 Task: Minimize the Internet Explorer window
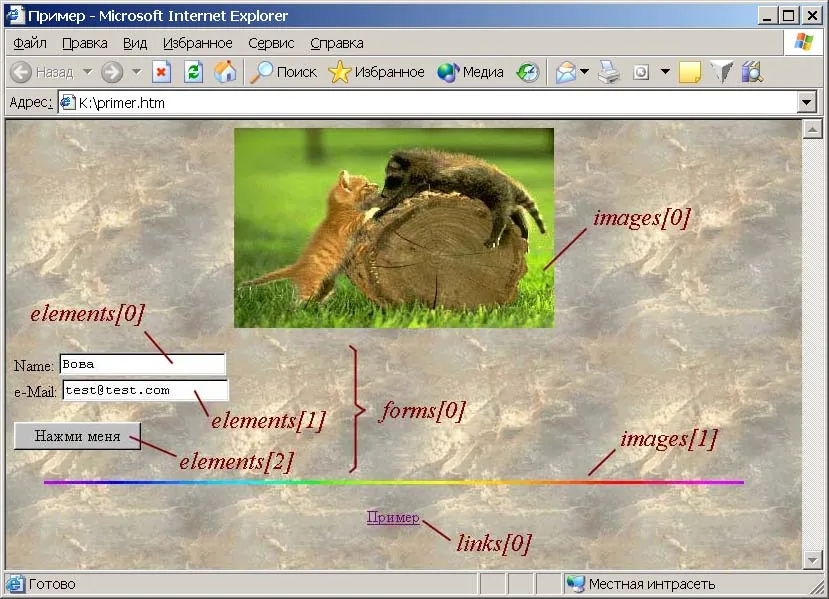pos(767,16)
